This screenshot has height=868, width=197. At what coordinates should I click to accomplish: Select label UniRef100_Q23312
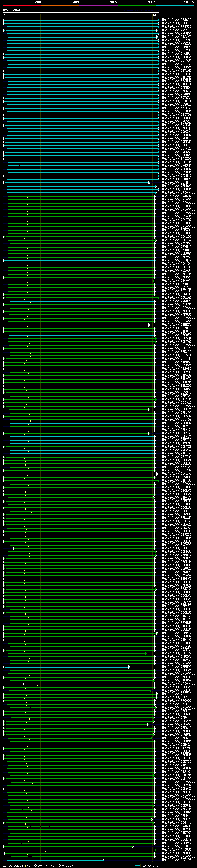pyautogui.click(x=177, y=403)
